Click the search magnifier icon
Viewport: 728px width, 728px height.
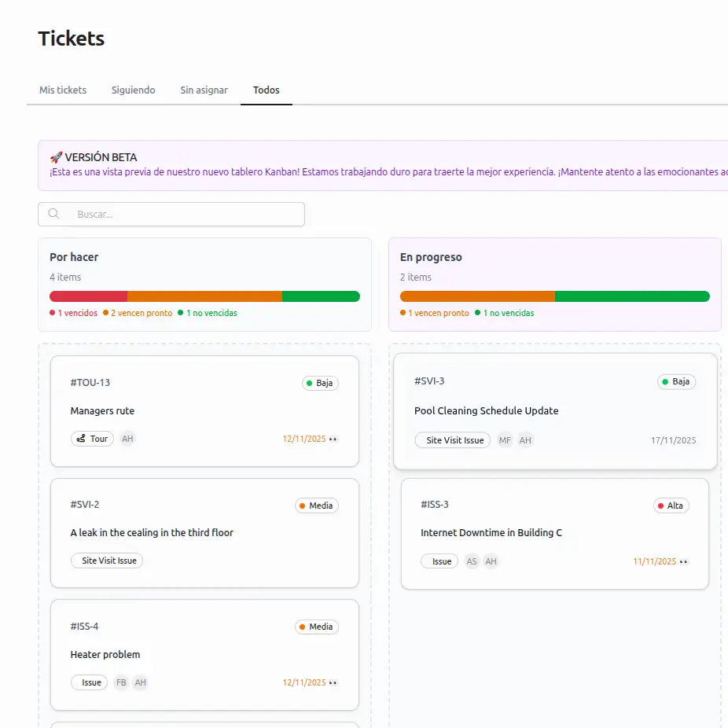[x=53, y=214]
